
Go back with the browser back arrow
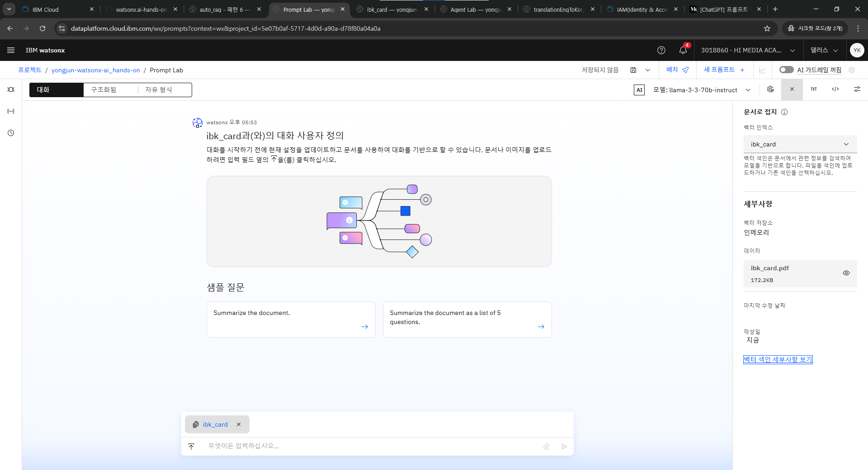tap(10, 28)
